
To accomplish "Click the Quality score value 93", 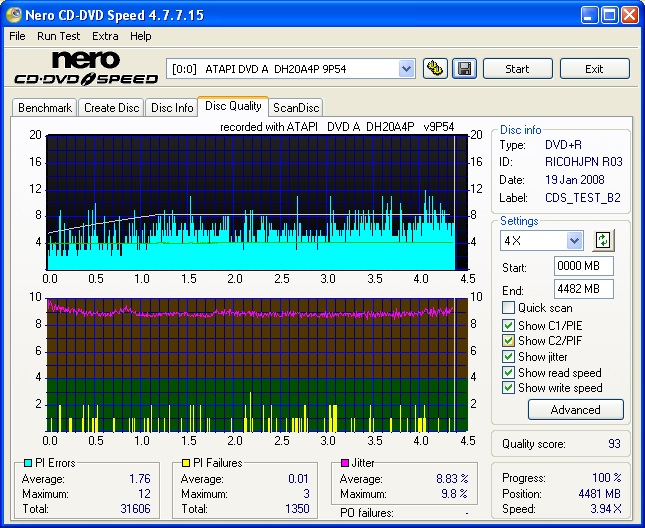I will [x=614, y=444].
